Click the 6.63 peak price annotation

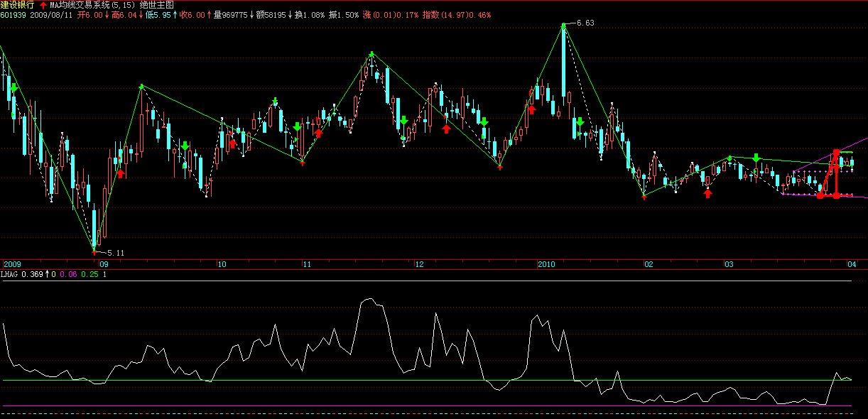[582, 23]
